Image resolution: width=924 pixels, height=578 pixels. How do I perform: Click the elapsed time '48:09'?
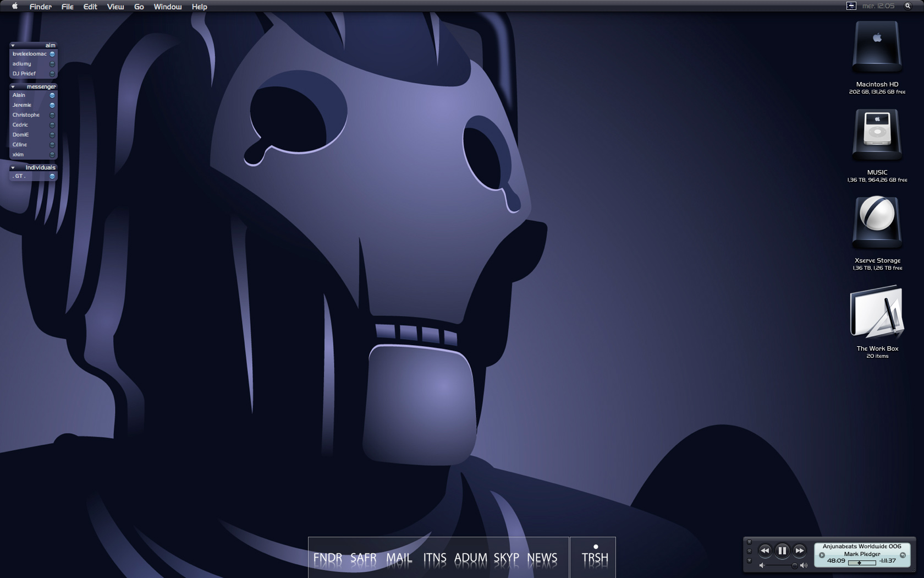tap(836, 561)
